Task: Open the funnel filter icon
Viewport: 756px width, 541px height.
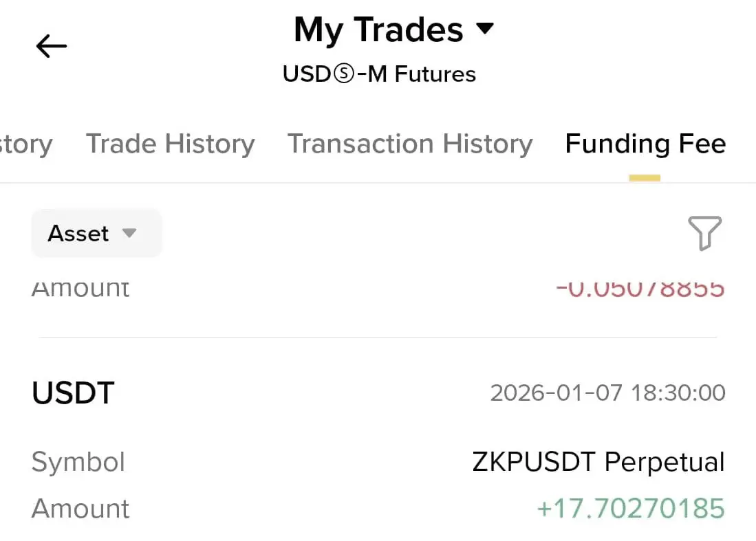Action: click(x=704, y=233)
